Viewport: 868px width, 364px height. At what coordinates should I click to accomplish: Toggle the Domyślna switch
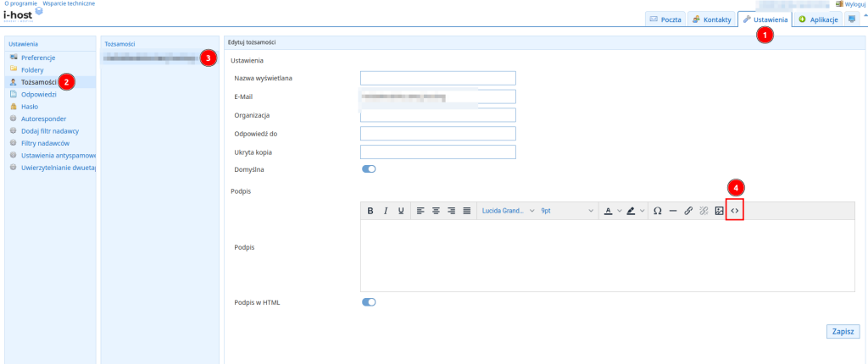point(369,169)
